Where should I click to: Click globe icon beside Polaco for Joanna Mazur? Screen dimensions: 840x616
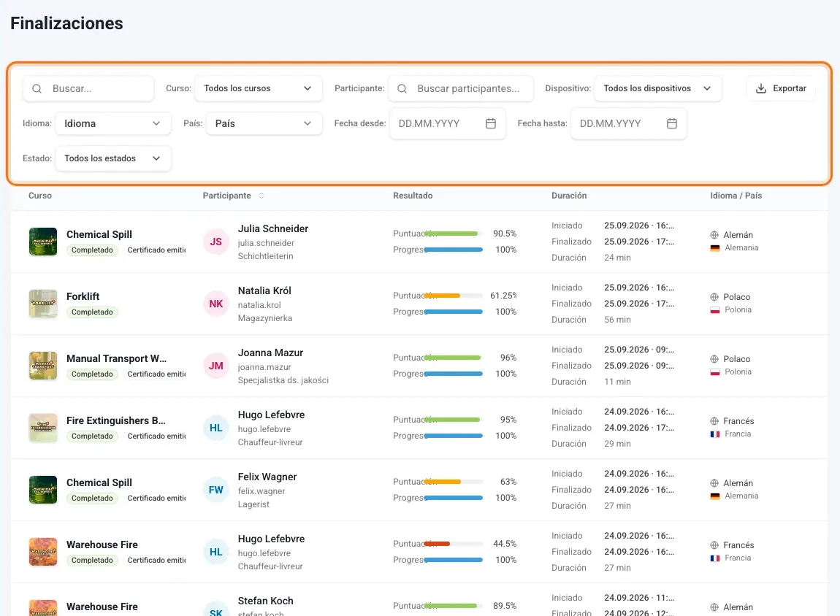[714, 359]
